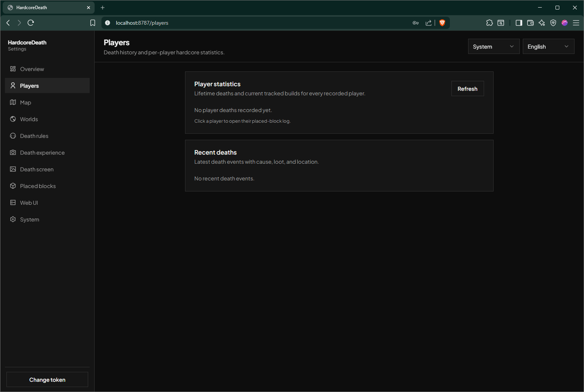The image size is (584, 392).
Task: Click the Placed blocks cube icon
Action: point(13,186)
